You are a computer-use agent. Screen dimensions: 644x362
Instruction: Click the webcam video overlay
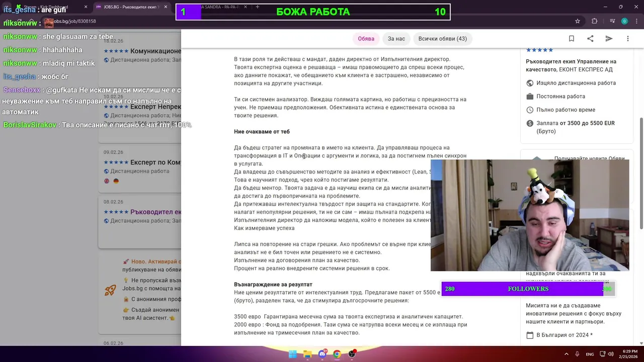coord(530,215)
